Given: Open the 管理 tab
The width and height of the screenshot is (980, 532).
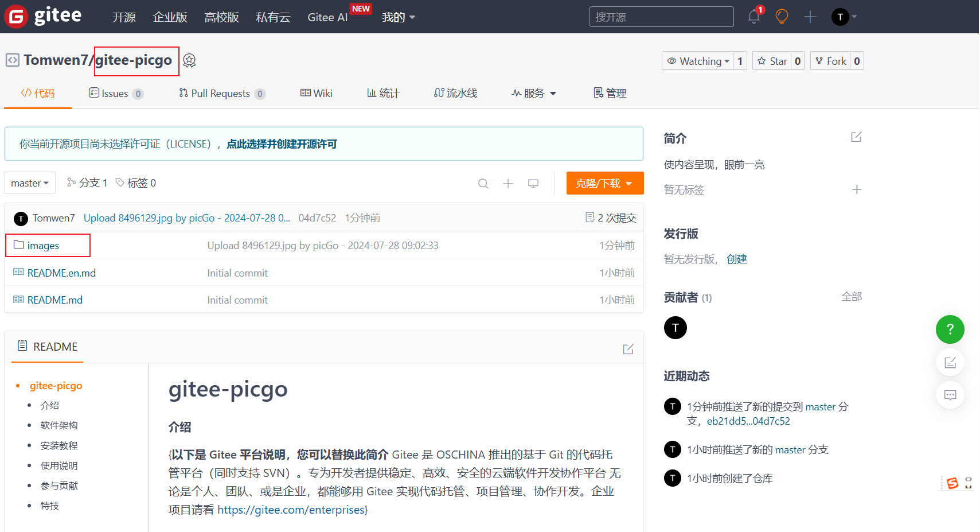Looking at the screenshot, I should click(610, 93).
